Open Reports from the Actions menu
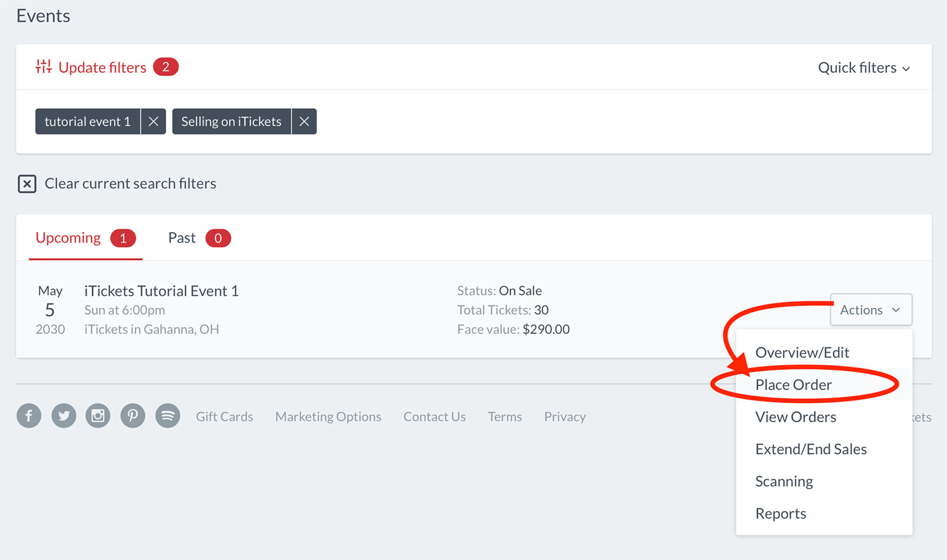The height and width of the screenshot is (560, 947). (x=781, y=514)
